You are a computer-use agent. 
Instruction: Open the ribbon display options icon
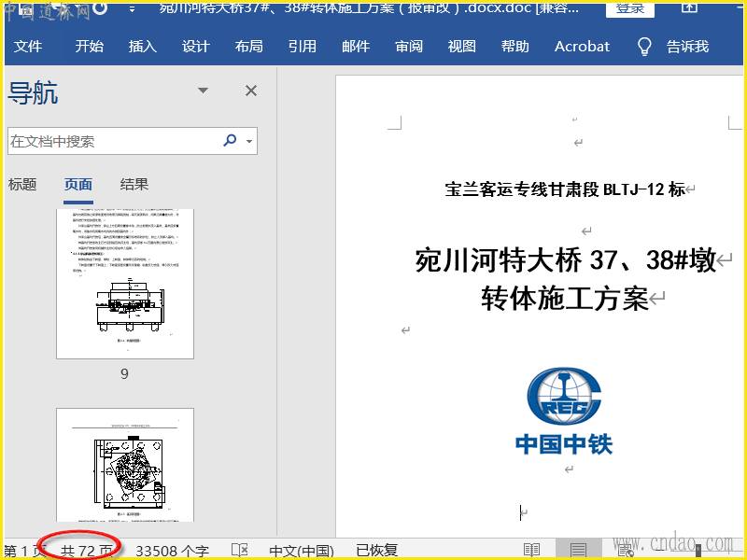point(689,7)
